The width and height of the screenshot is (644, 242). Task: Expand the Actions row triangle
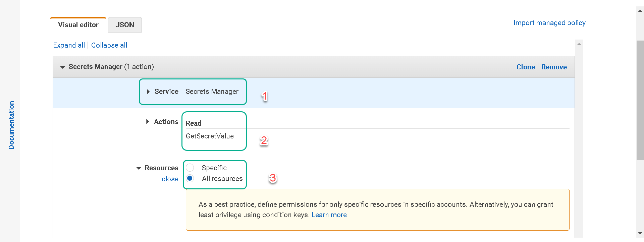pyautogui.click(x=147, y=122)
